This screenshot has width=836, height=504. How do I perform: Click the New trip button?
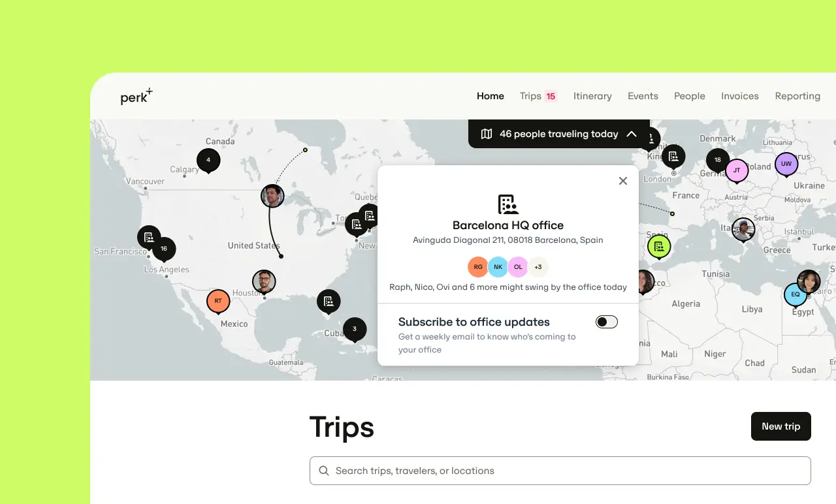point(781,426)
